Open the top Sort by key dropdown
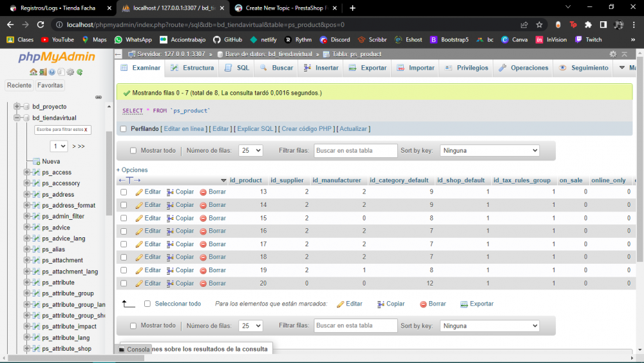 click(489, 151)
